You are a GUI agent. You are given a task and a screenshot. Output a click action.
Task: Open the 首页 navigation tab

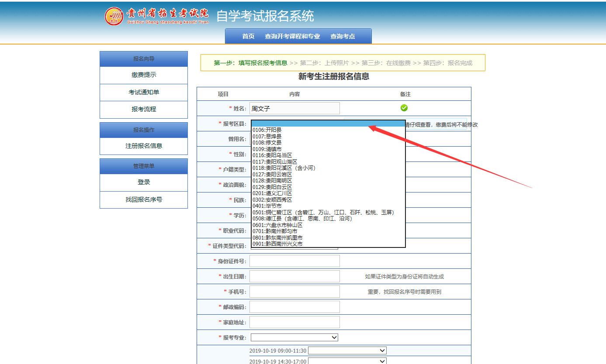click(248, 36)
